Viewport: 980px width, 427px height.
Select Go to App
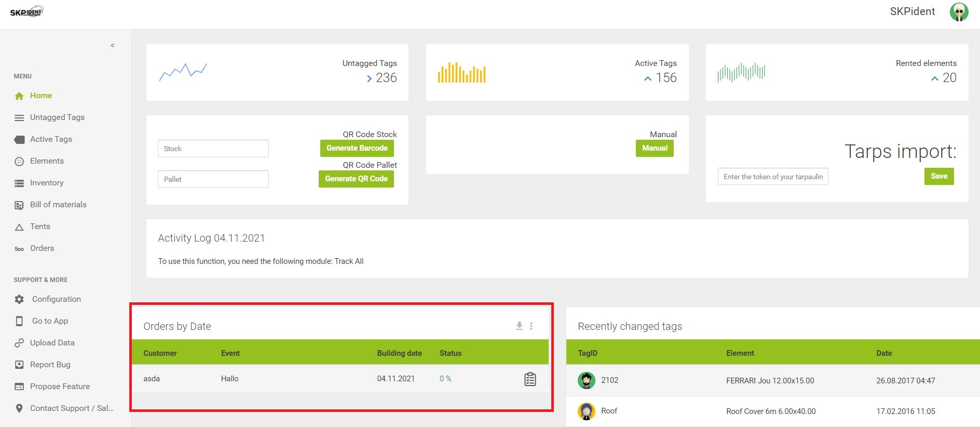point(50,321)
